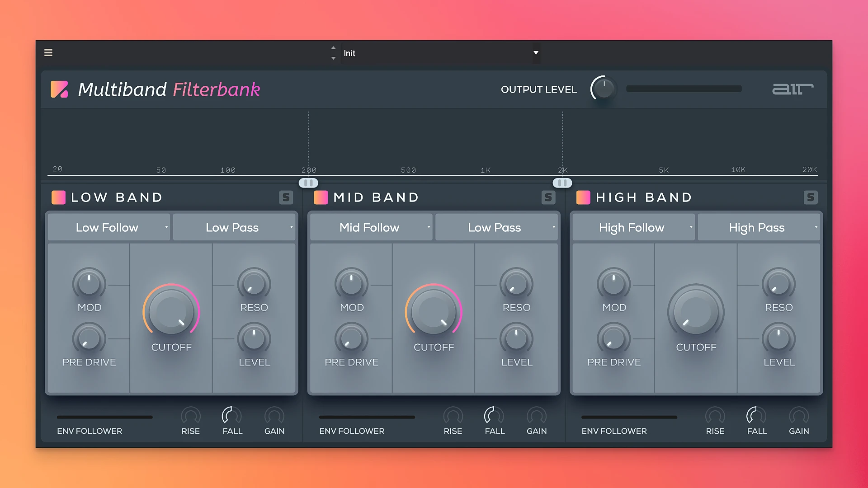868x488 pixels.
Task: Click Mid Band RESO knob
Action: click(516, 284)
